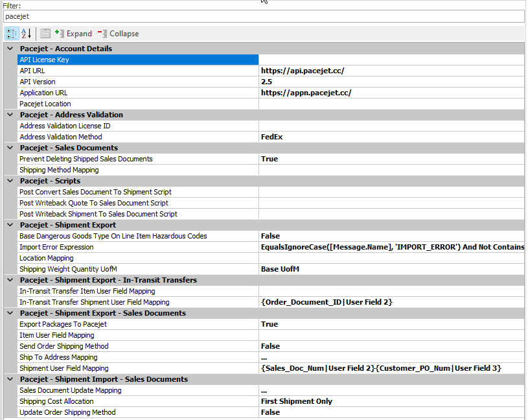Toggle Prevent Deleting Shipped Sales Documents value
Screen dimensions: 528x420
coord(391,159)
